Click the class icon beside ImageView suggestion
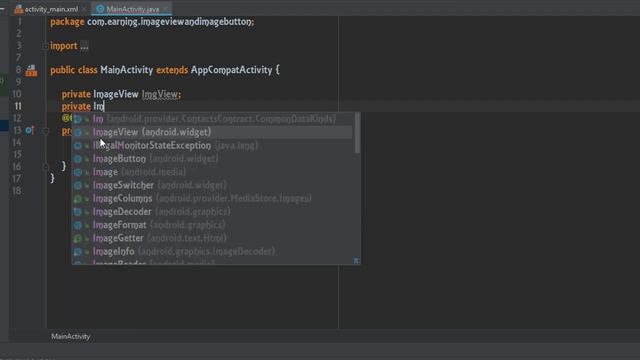 78,133
